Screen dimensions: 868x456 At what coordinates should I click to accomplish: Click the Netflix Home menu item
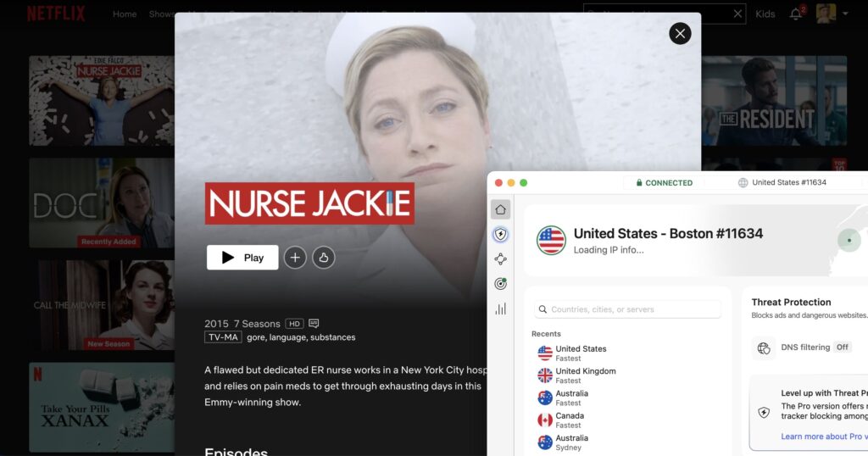click(125, 14)
